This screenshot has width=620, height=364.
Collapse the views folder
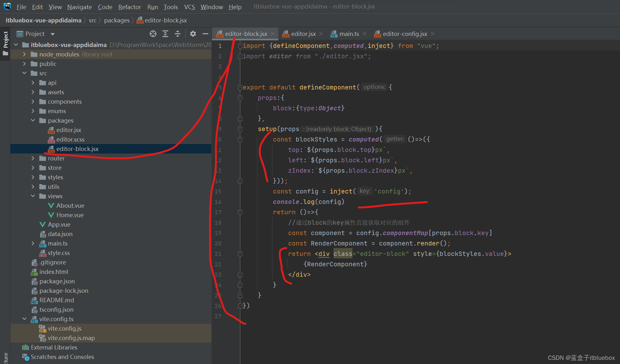pyautogui.click(x=33, y=196)
